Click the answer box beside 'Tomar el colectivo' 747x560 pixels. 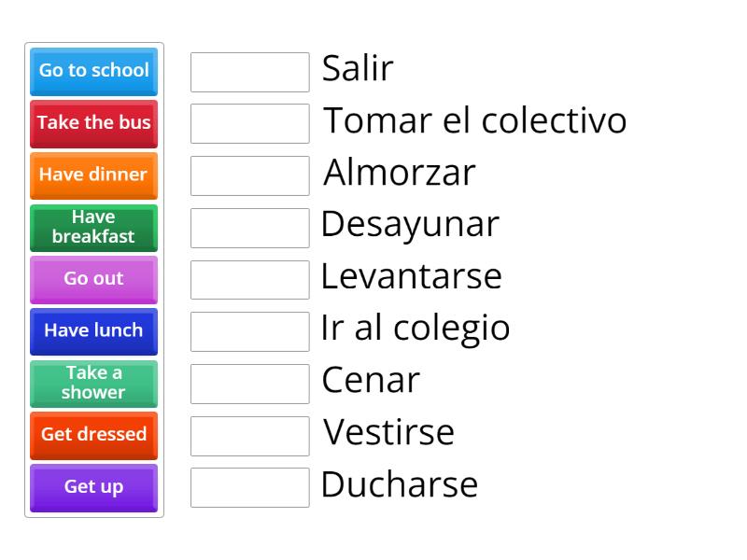tap(248, 123)
